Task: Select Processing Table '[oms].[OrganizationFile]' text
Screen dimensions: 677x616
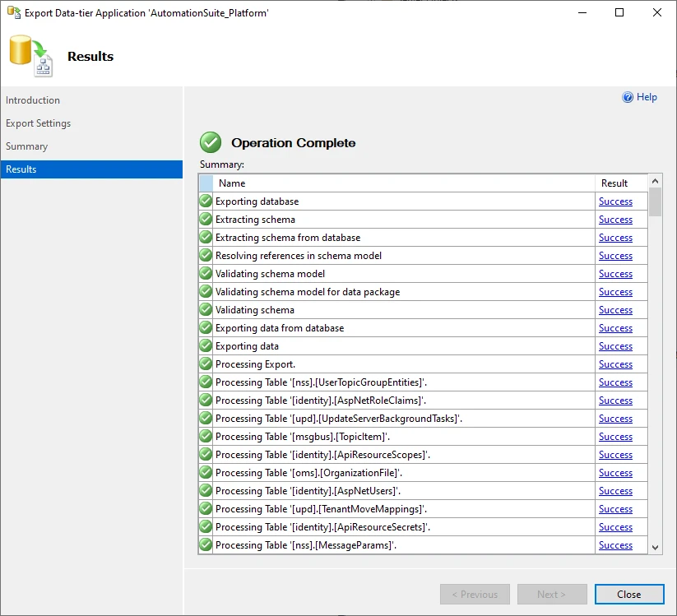Action: [x=308, y=473]
